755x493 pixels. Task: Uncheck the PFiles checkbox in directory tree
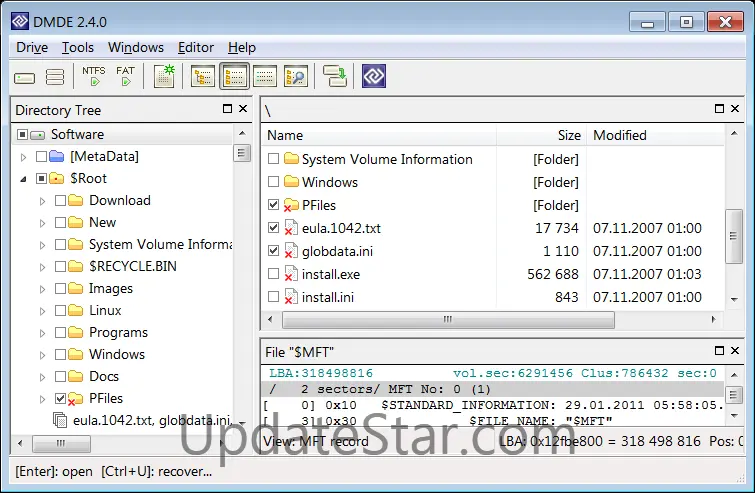click(60, 398)
